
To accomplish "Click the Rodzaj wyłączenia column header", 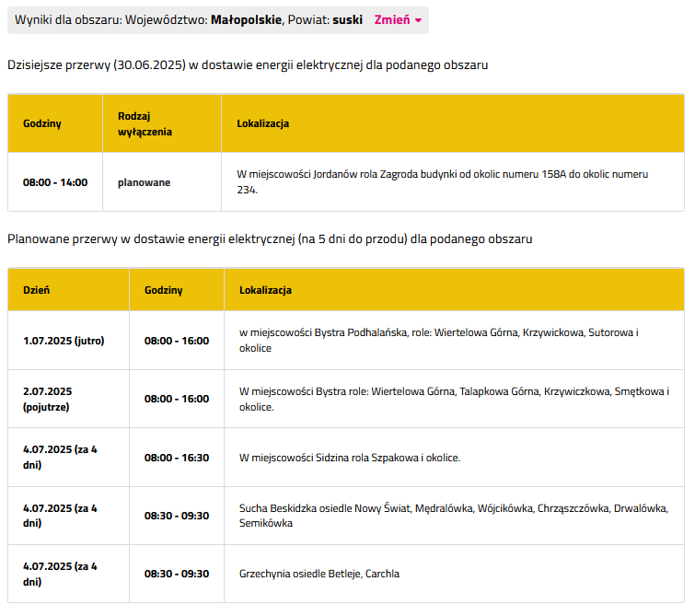I will (145, 123).
